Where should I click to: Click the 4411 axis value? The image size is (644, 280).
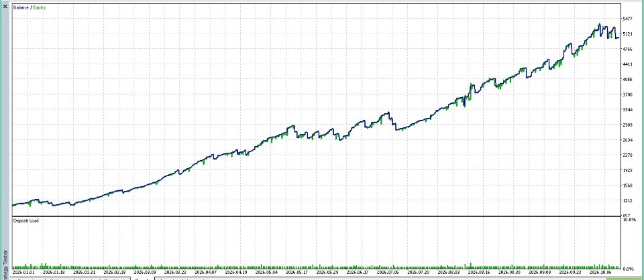(x=628, y=64)
